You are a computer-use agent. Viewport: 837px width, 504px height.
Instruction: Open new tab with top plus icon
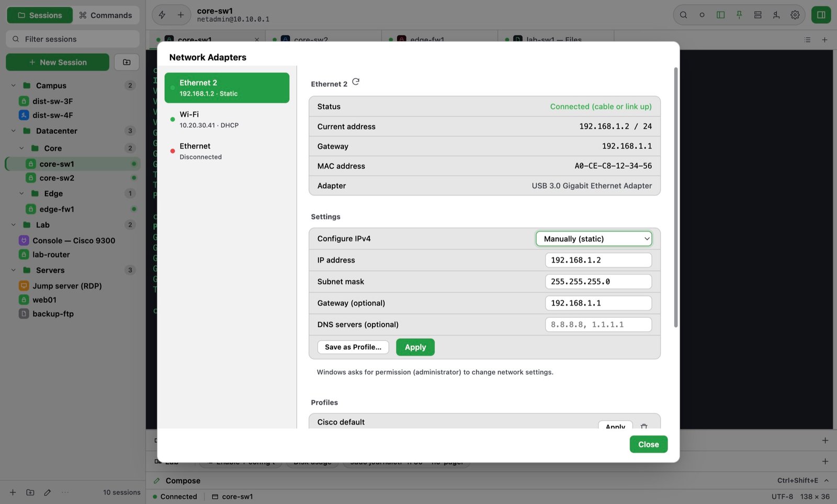click(x=180, y=15)
